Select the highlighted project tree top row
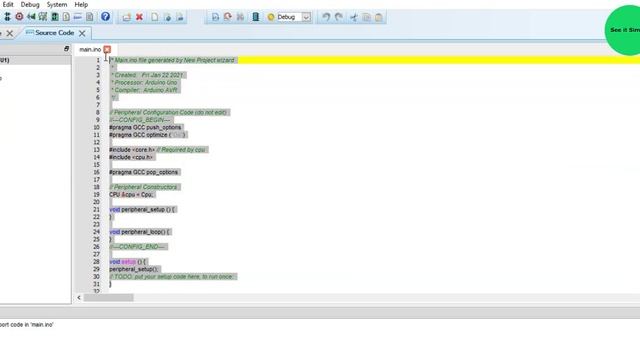 point(36,60)
